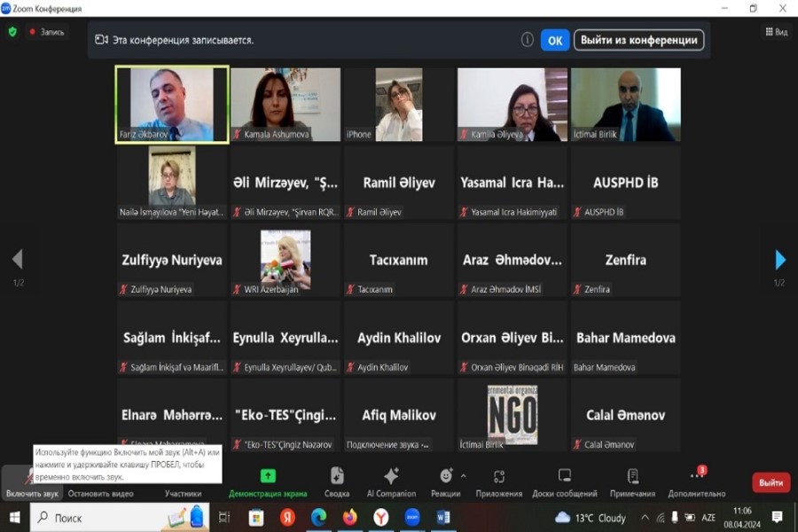Open Доски сообщений whiteboard icon
Viewport: 798px width, 532px height.
pyautogui.click(x=565, y=475)
